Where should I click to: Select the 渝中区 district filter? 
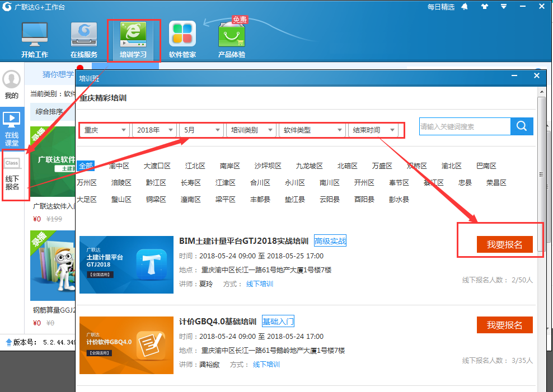tap(119, 166)
